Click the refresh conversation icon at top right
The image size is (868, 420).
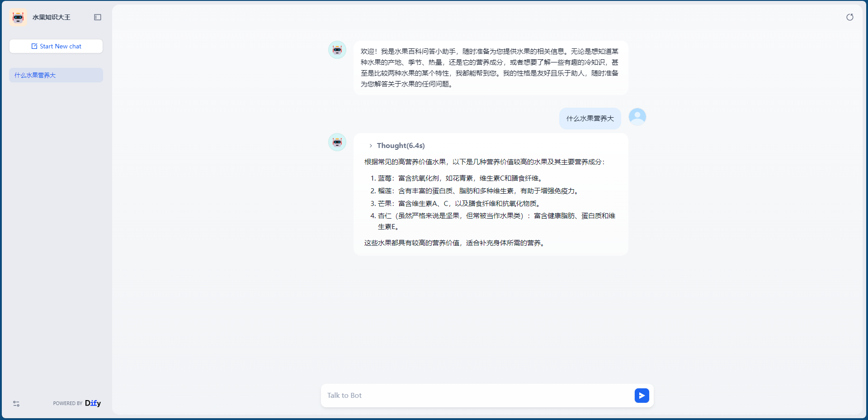tap(850, 17)
